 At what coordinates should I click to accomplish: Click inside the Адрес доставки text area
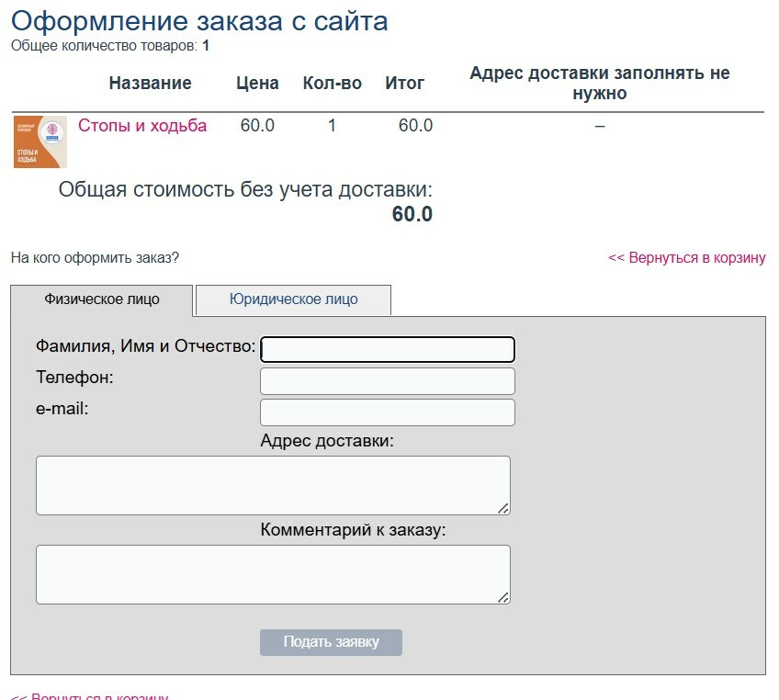272,485
